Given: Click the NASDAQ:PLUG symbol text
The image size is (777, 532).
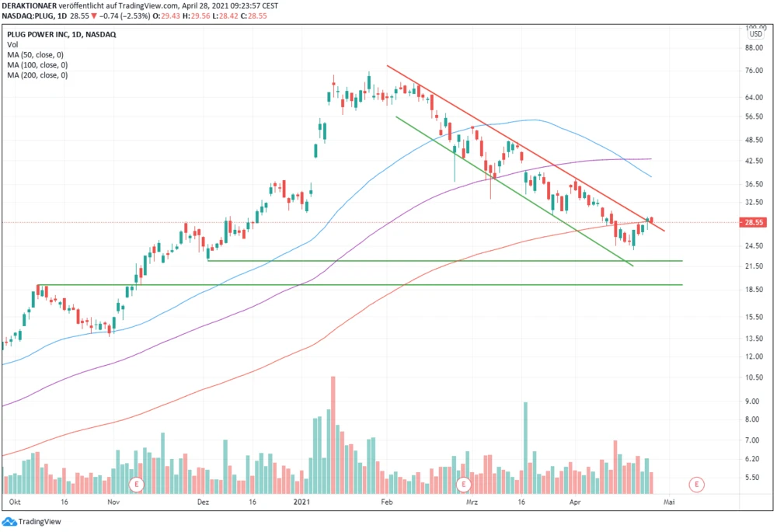Looking at the screenshot, I should tap(31, 15).
